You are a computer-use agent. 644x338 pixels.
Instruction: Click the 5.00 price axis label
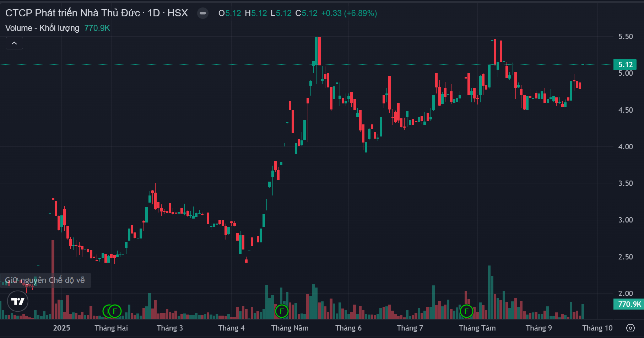[x=626, y=73]
